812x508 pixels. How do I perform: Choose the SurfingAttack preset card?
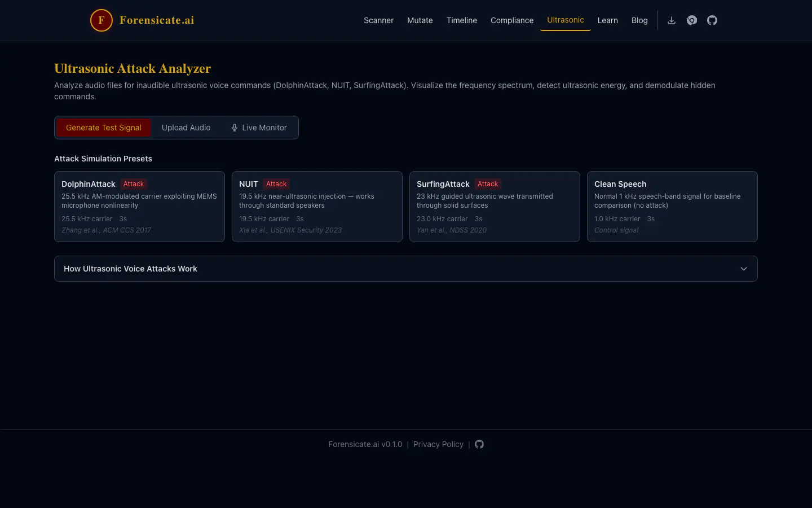coord(495,207)
